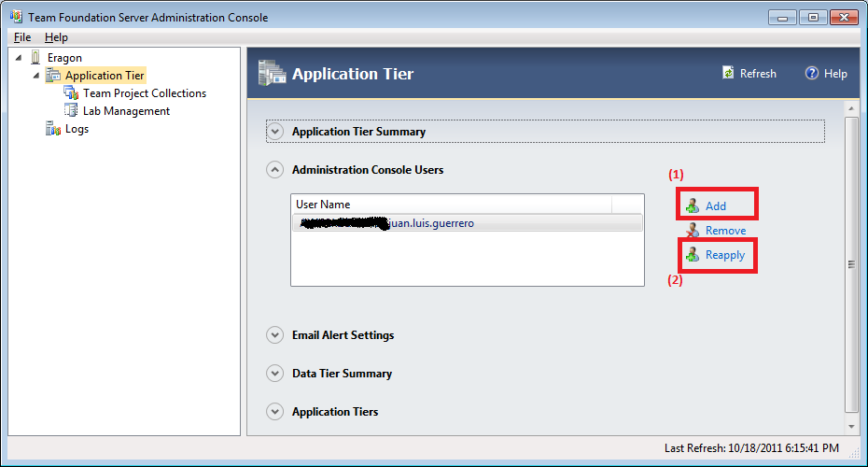Click the scrollbar down arrow
868x467 pixels.
[851, 427]
